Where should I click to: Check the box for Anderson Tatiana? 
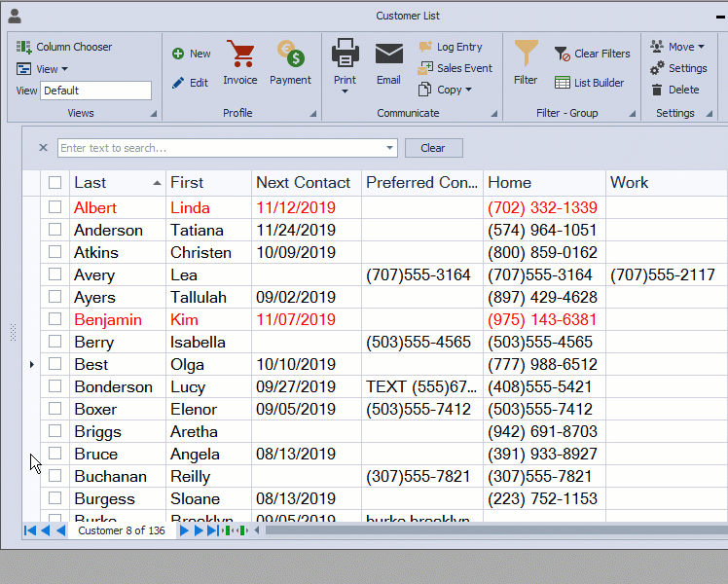tap(55, 230)
